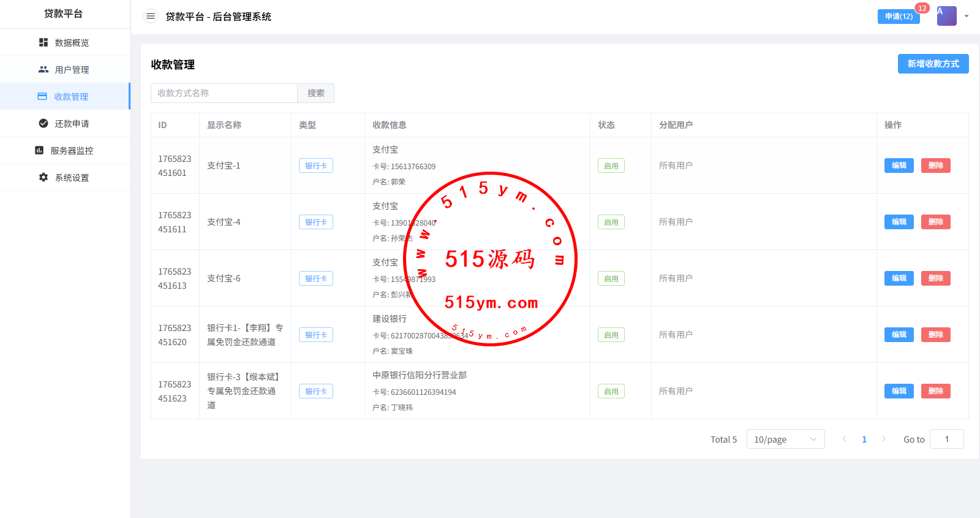Screen dimensions: 980x518
Task: Delete the 支付宝-6 row
Action: click(935, 278)
